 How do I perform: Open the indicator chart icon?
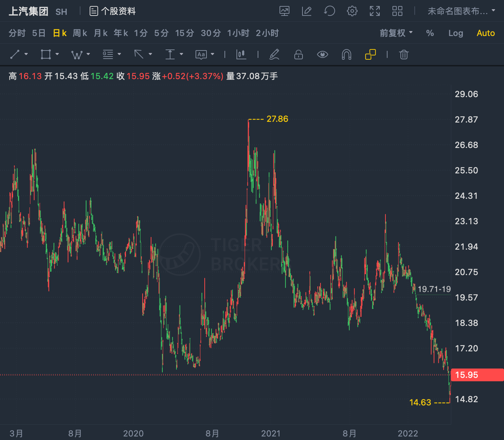pos(284,11)
